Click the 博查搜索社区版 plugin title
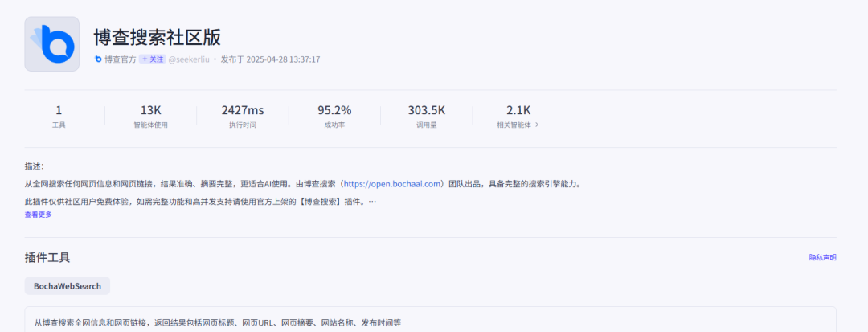This screenshot has height=332, width=868. click(158, 37)
